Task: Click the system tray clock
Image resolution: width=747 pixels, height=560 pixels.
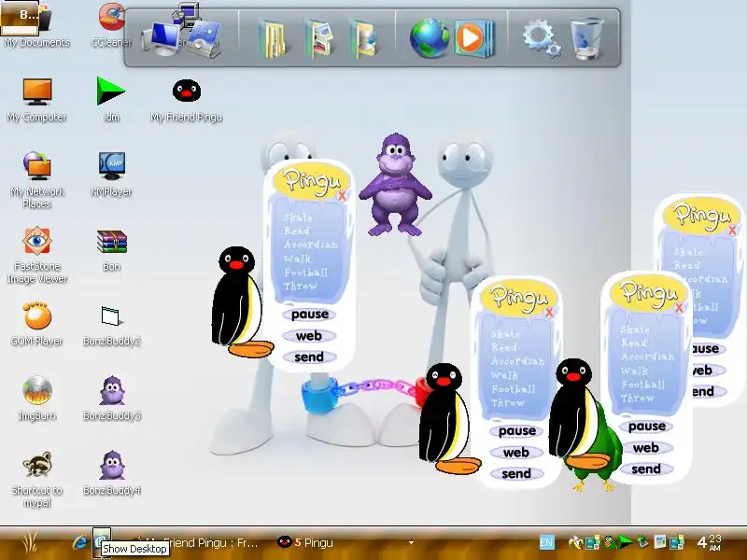Action: pyautogui.click(x=709, y=542)
